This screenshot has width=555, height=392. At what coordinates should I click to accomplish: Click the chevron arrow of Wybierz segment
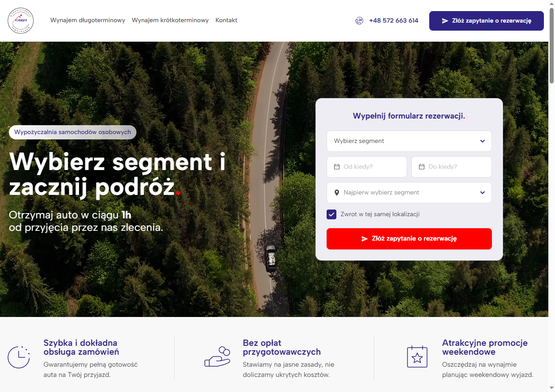(483, 141)
